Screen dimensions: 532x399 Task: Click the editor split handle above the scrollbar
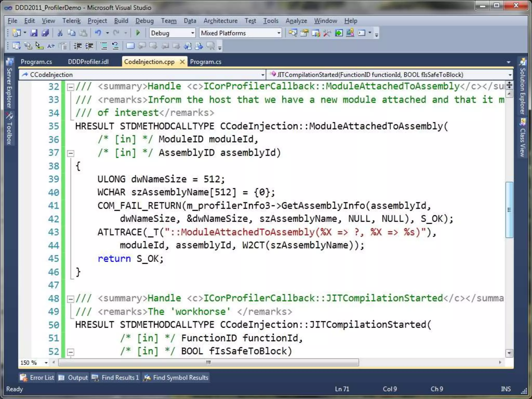click(x=509, y=85)
